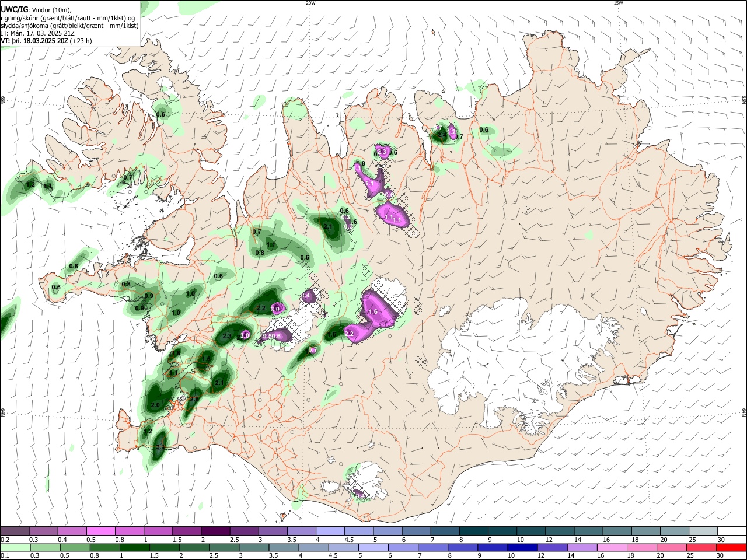
Task: Click the bright red 30 rain legend swatch
Action: (731, 547)
